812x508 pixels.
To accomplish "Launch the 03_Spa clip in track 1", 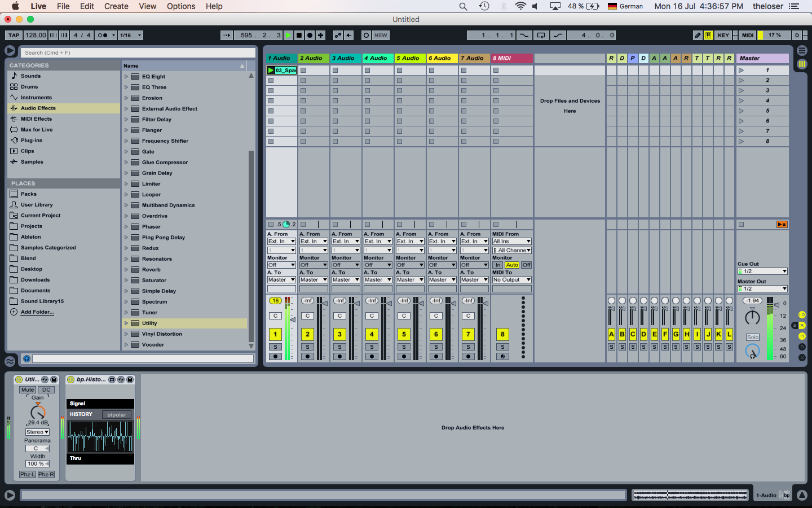I will pos(271,71).
